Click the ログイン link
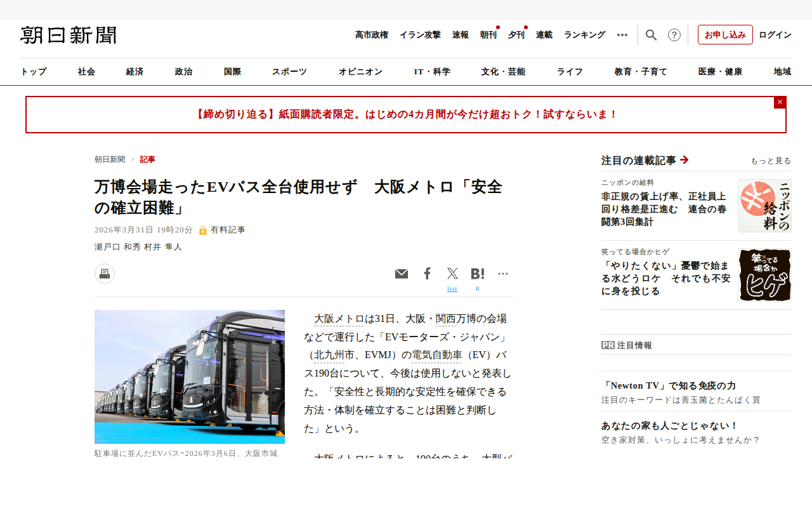Screen dimensions: 812x508 (775, 35)
